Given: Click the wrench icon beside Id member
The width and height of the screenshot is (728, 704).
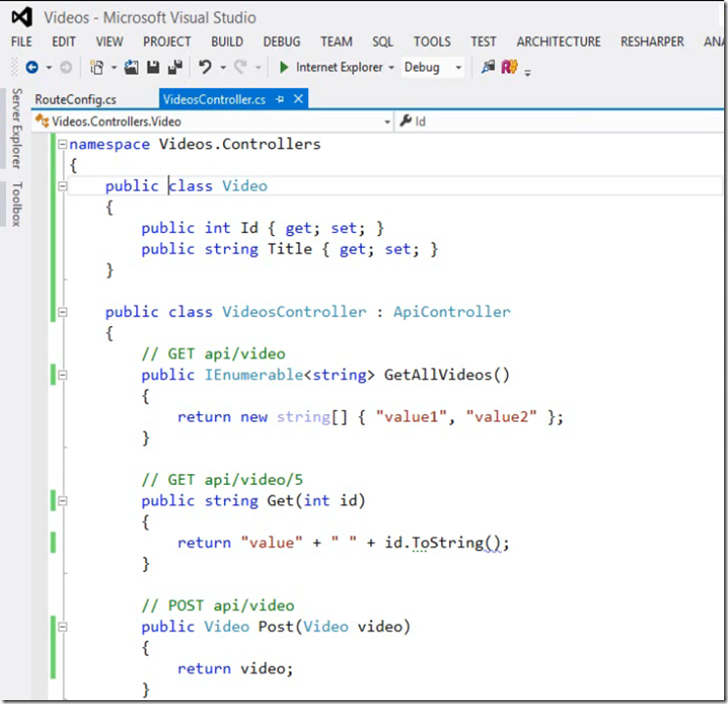Looking at the screenshot, I should 406,120.
